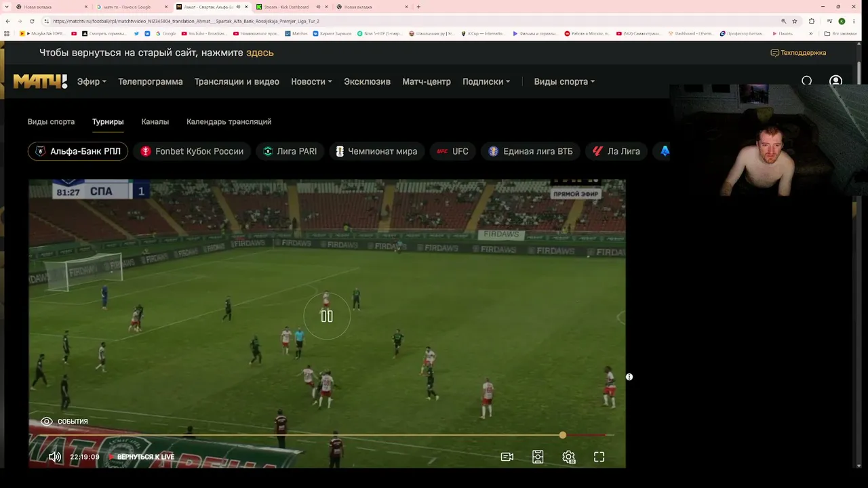Open Эксклюзив menu item
This screenshot has height=488, width=868.
point(367,81)
